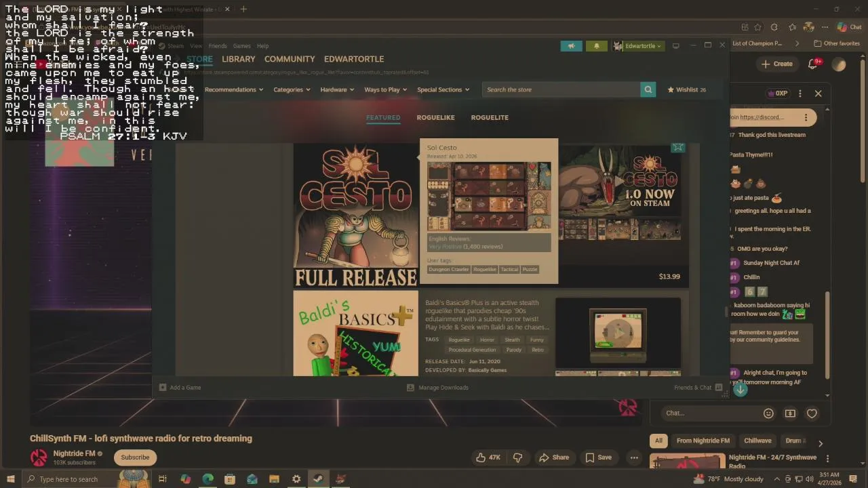Image resolution: width=868 pixels, height=488 pixels.
Task: Open the LIBRARY tab in Steam
Action: (239, 59)
